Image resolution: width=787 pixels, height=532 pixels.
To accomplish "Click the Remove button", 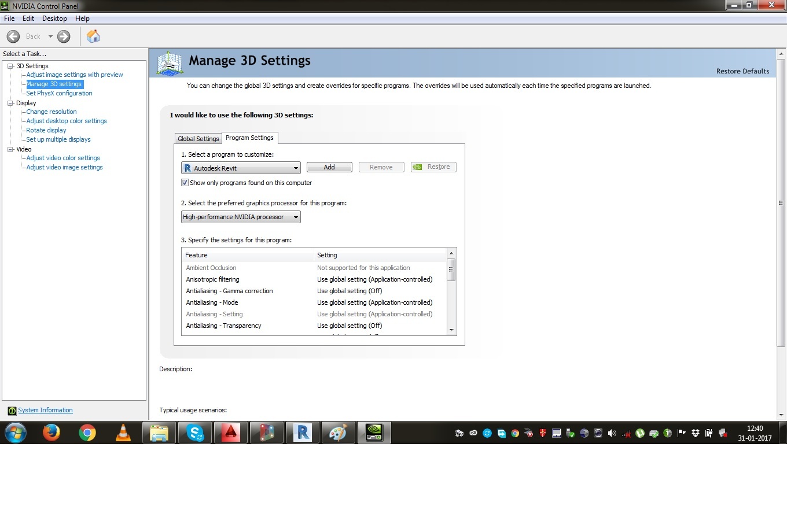I will [381, 167].
